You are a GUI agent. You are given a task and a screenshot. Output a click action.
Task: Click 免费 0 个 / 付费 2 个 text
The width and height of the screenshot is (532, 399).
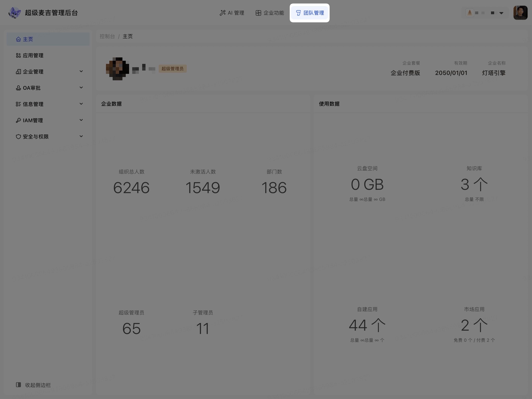pyautogui.click(x=474, y=340)
